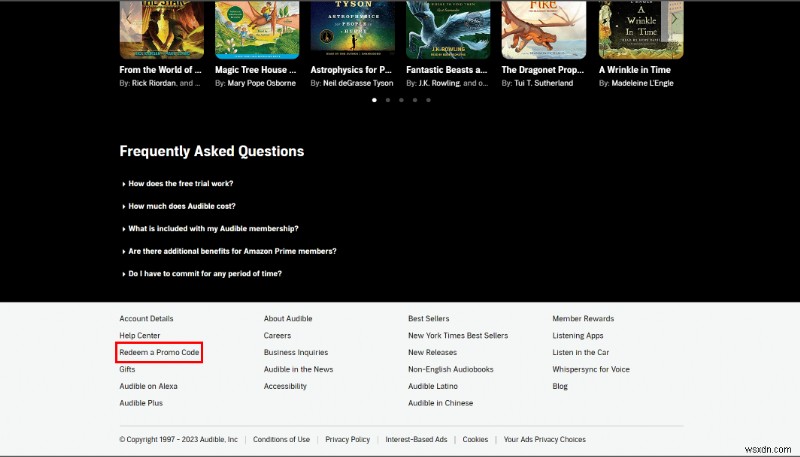This screenshot has height=457, width=800.
Task: Click 'Astrophysics for P...' title
Action: click(x=351, y=70)
